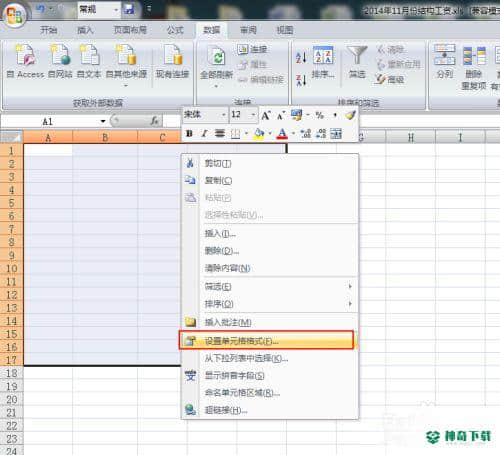
Task: Open font name dropdown 宋体
Action: (x=224, y=115)
